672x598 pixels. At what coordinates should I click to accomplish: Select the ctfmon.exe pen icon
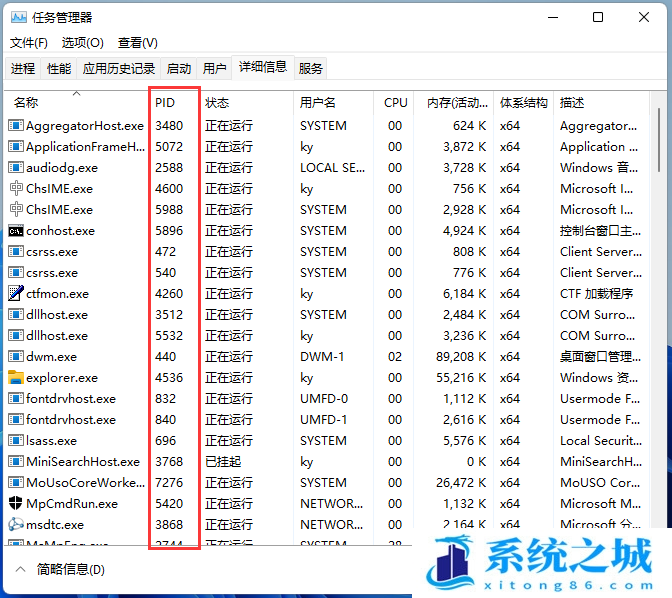(x=16, y=293)
